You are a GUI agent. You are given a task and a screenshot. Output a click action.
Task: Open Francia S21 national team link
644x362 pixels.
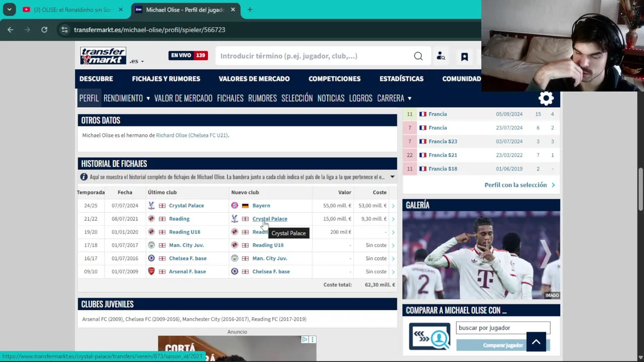[443, 155]
